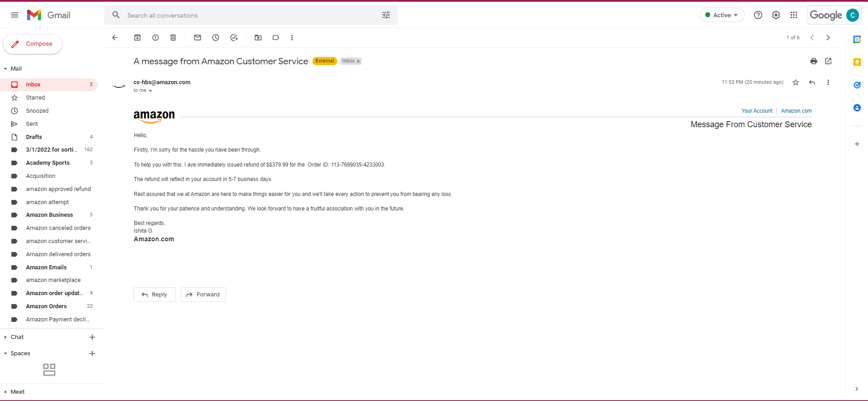Snooze this email
The width and height of the screenshot is (868, 401).
(x=216, y=38)
